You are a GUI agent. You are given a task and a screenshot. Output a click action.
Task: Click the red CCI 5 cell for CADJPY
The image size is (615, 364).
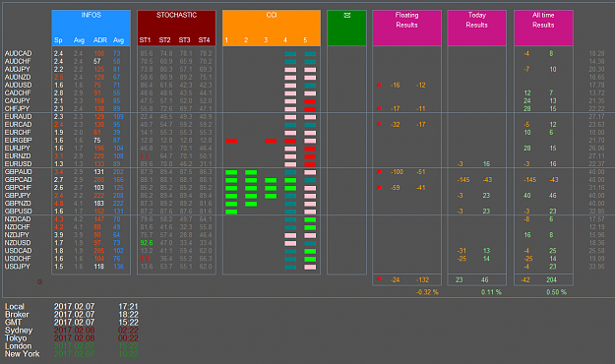tap(310, 101)
